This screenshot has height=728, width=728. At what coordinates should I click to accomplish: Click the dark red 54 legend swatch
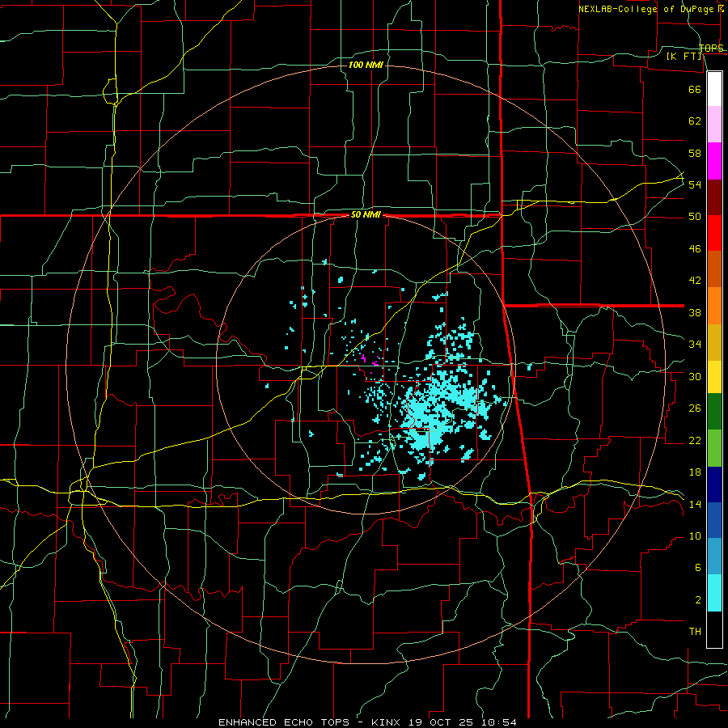click(x=714, y=197)
